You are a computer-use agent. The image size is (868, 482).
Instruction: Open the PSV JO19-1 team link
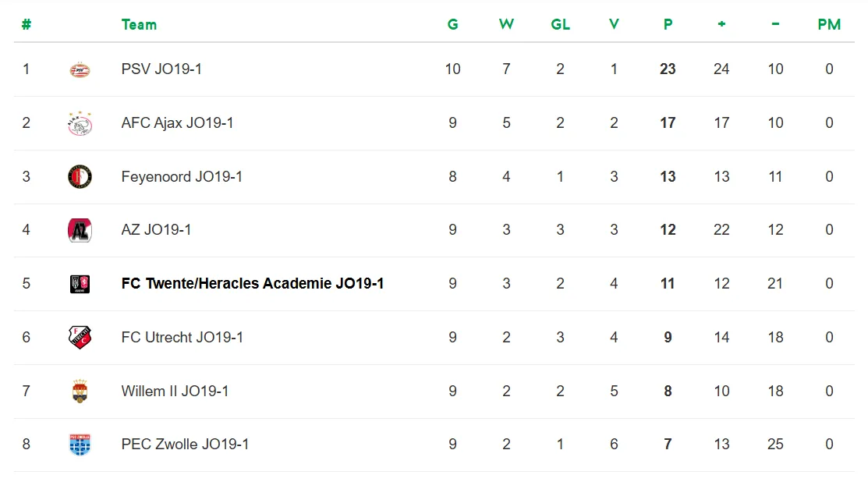click(161, 69)
